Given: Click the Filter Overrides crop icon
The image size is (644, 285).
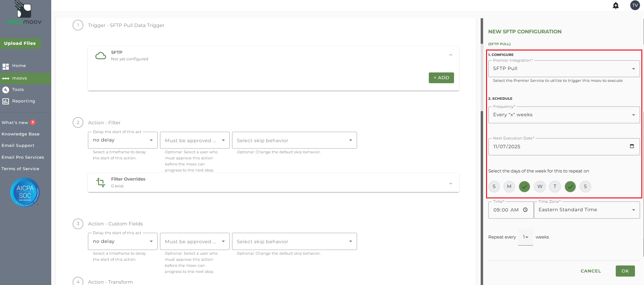Looking at the screenshot, I should coord(101,182).
